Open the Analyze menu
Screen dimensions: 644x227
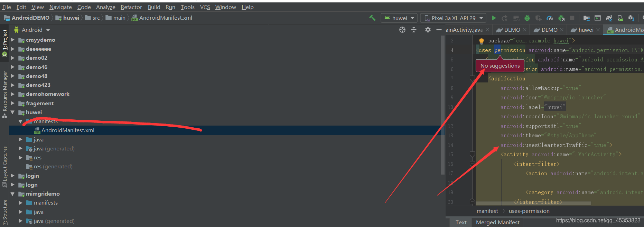(x=105, y=7)
